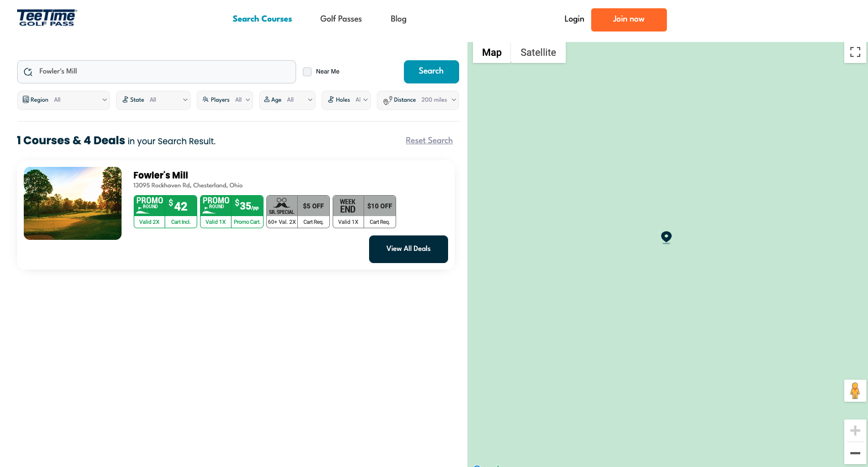868x467 pixels.
Task: Go to Search Courses page
Action: pyautogui.click(x=262, y=19)
